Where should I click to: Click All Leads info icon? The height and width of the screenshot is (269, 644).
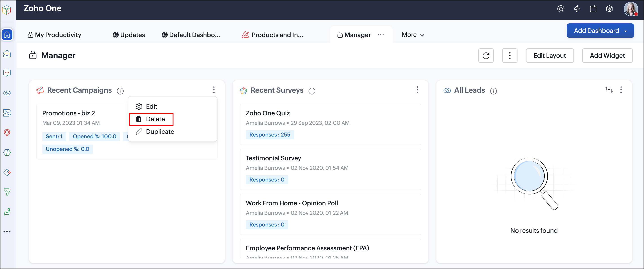coord(493,91)
